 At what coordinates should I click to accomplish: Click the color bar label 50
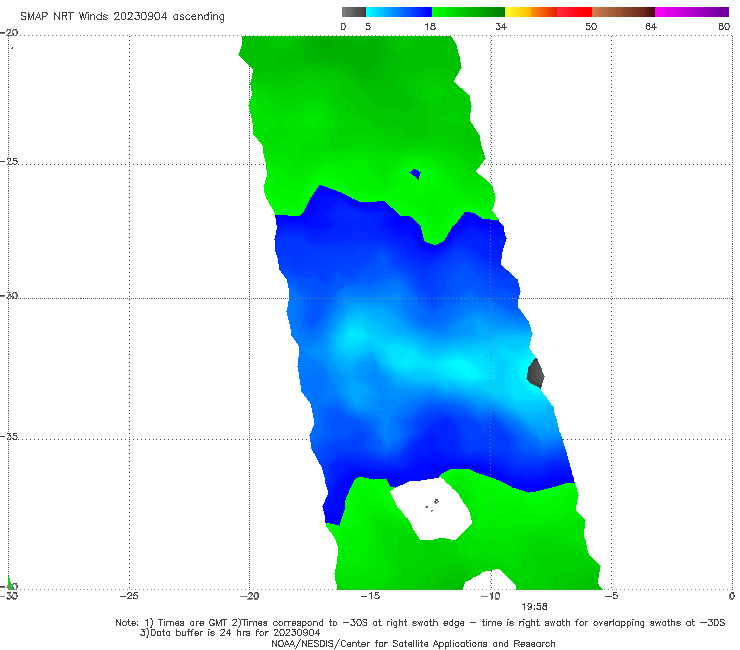tap(591, 27)
